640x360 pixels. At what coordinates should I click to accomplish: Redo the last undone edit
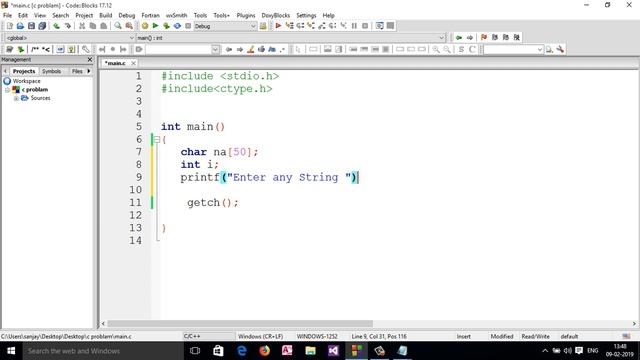pos(68,26)
